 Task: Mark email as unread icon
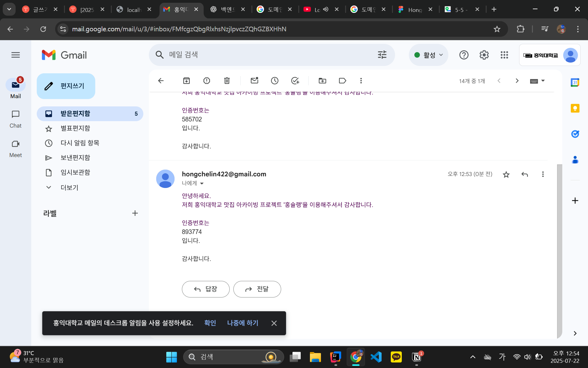[254, 81]
